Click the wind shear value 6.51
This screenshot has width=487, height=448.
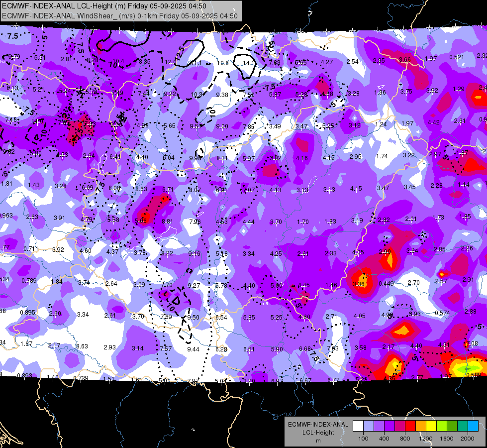tap(249, 349)
